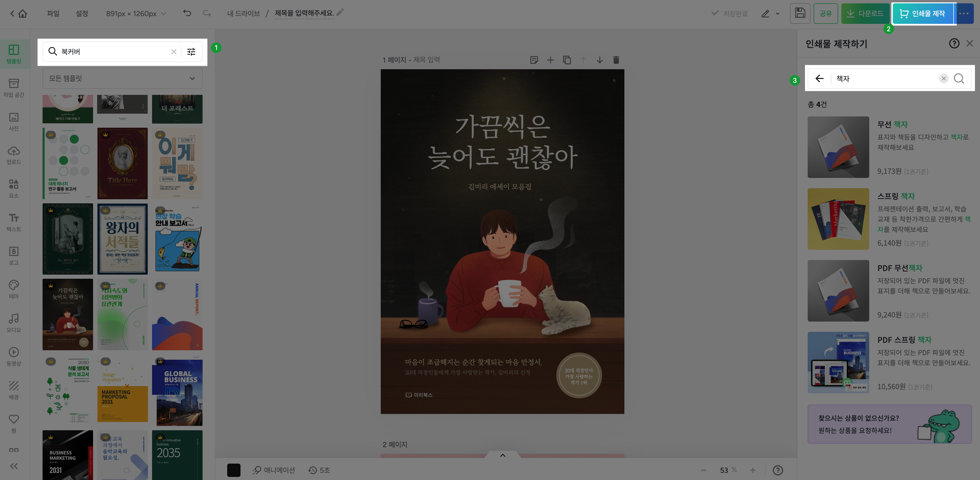This screenshot has height=480, width=980.
Task: Go back using the top-left arrow
Action: (x=12, y=14)
